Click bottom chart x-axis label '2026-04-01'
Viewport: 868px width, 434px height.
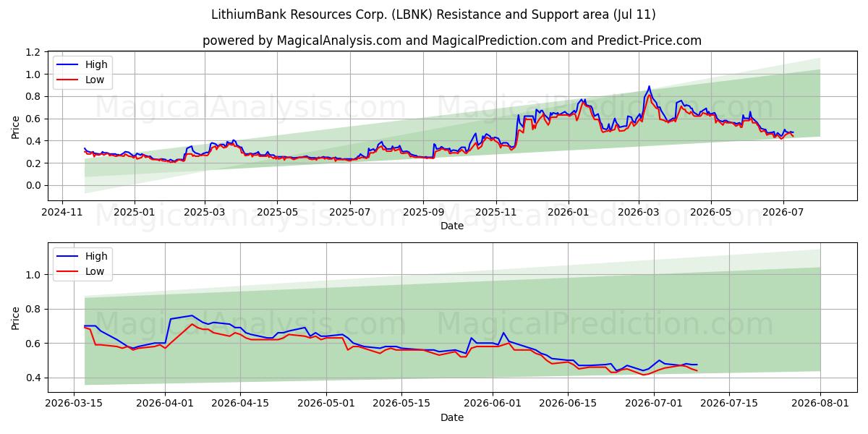(x=165, y=404)
